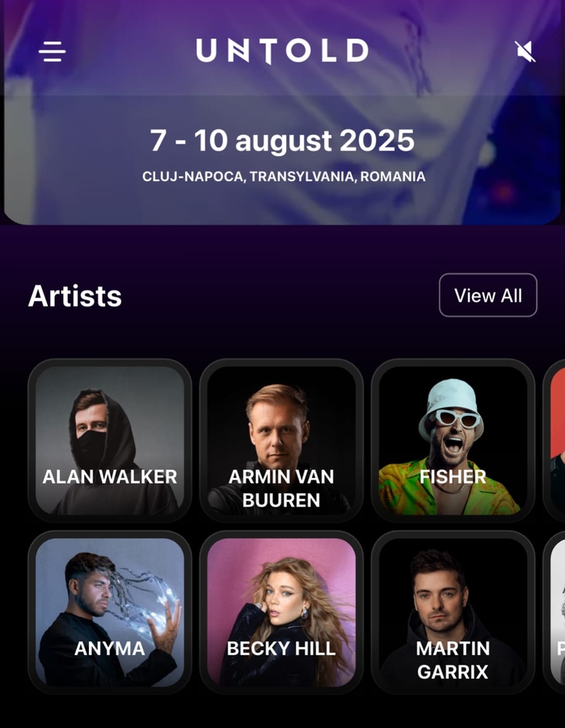Screen dimensions: 565x728
Task: Open the MARTIN GARRIX artist card
Action: pos(453,612)
